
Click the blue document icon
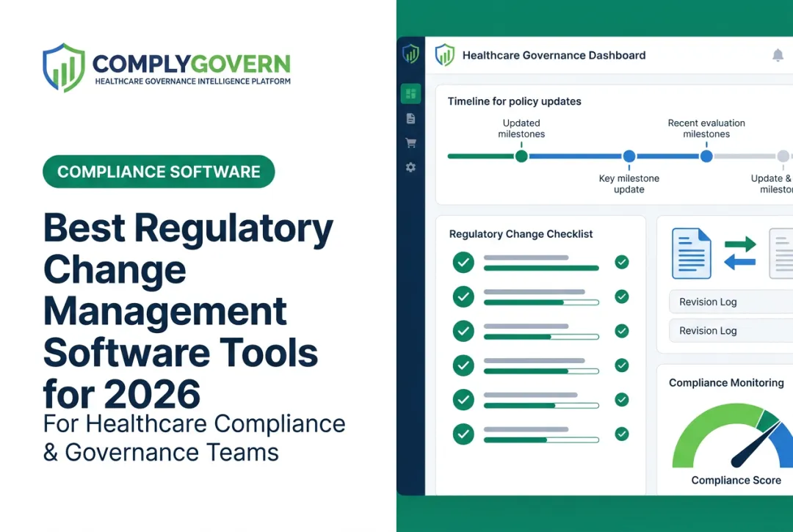tap(692, 253)
